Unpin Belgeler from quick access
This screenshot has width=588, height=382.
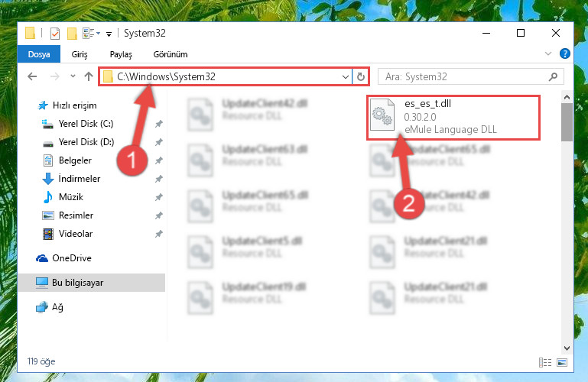(159, 160)
